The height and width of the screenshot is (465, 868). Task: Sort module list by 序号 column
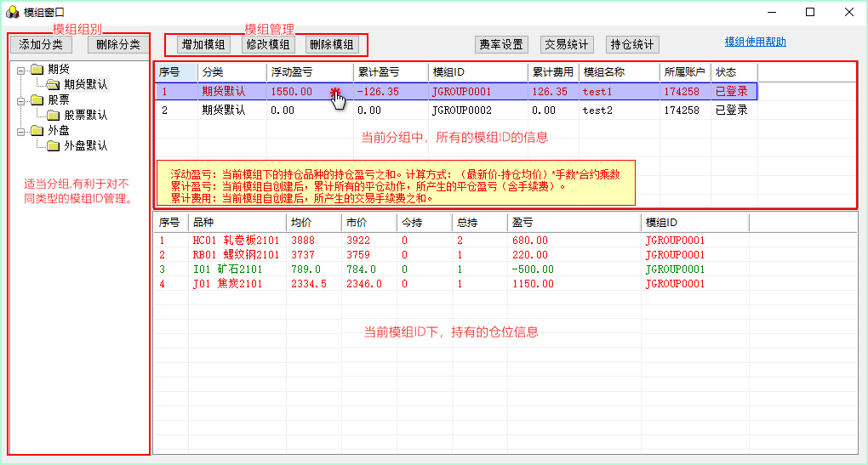click(175, 72)
